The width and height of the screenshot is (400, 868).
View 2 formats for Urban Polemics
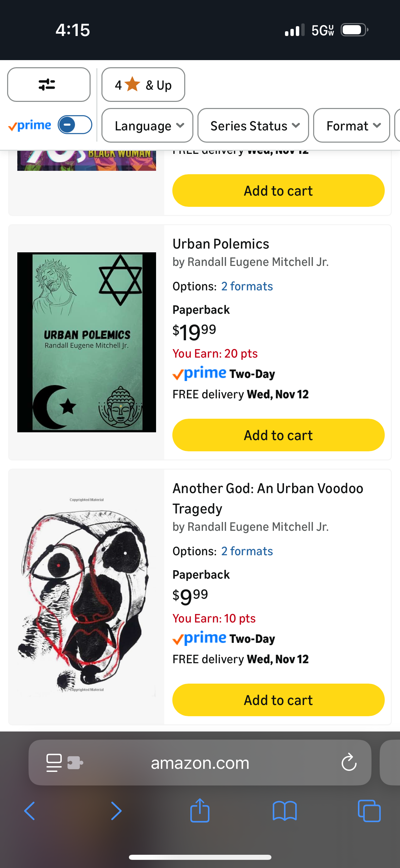(x=247, y=286)
